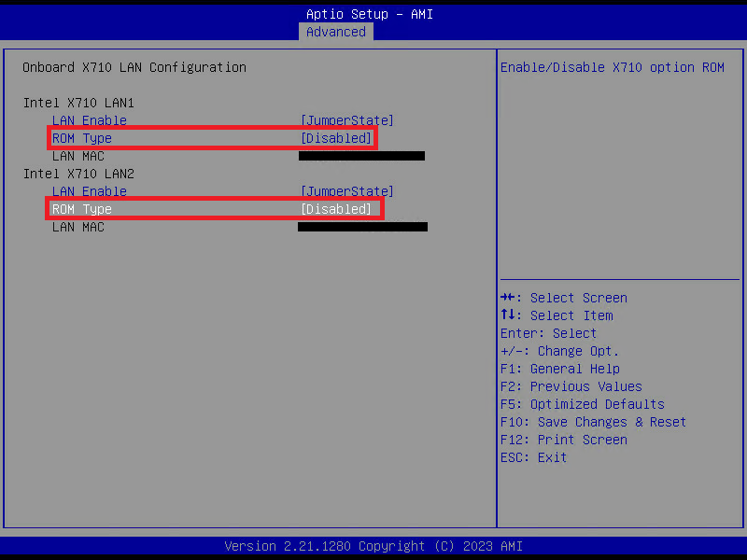This screenshot has width=747, height=560.
Task: Select the Advanced tab
Action: tap(336, 32)
